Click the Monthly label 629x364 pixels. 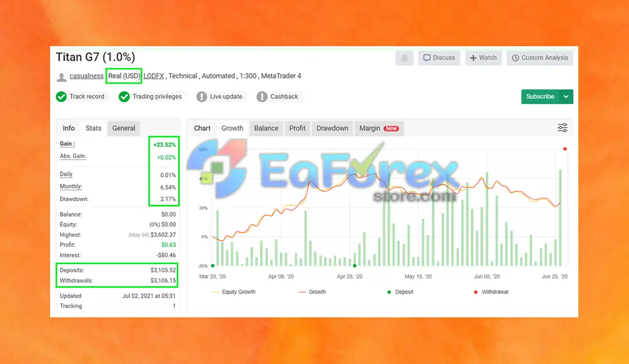[71, 187]
